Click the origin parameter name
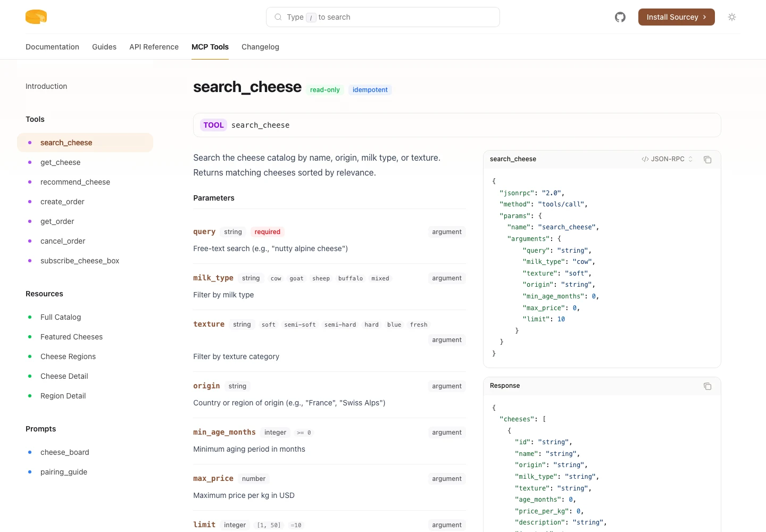This screenshot has width=766, height=532. click(x=206, y=386)
